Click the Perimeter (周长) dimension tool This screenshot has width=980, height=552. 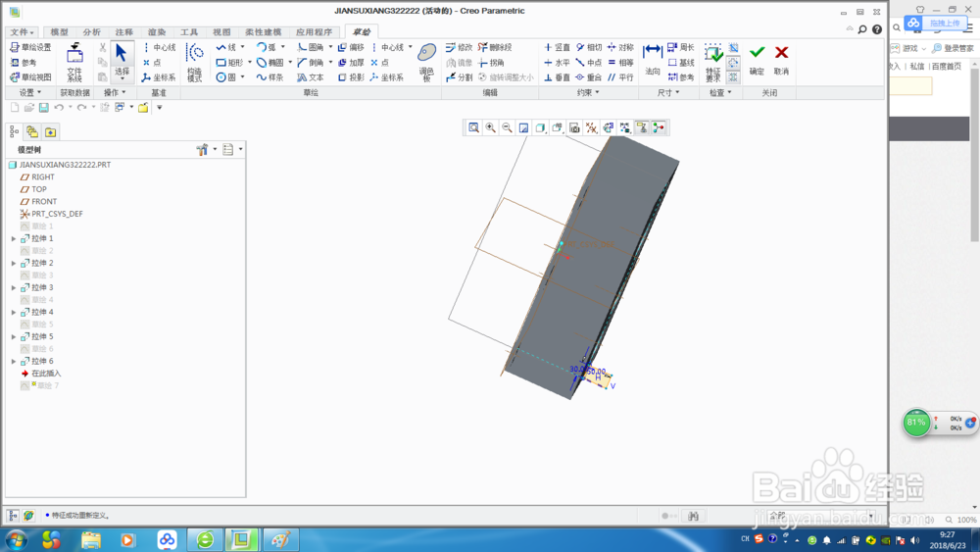[x=681, y=47]
